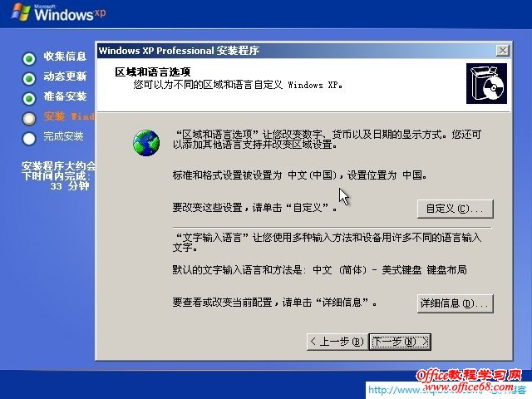Click the 收集信息 step label

pyautogui.click(x=65, y=57)
